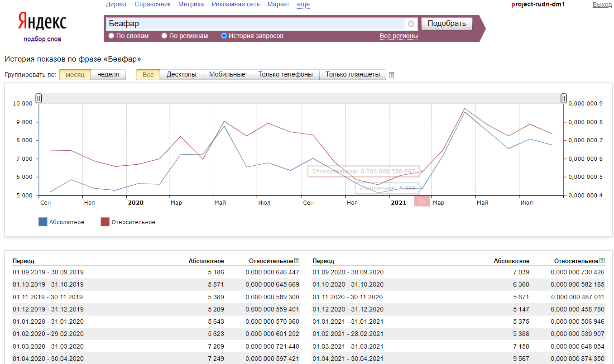Switch to the Мобильные tab
The width and height of the screenshot is (614, 364).
pyautogui.click(x=227, y=75)
